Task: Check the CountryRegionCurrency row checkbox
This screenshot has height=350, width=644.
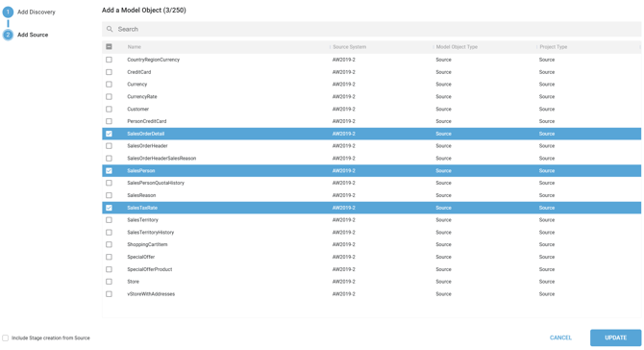Action: [x=109, y=60]
